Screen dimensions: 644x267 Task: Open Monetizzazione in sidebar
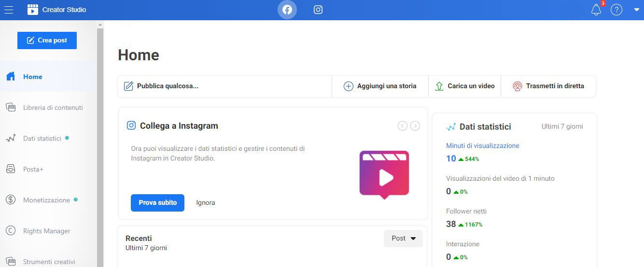[x=47, y=200]
